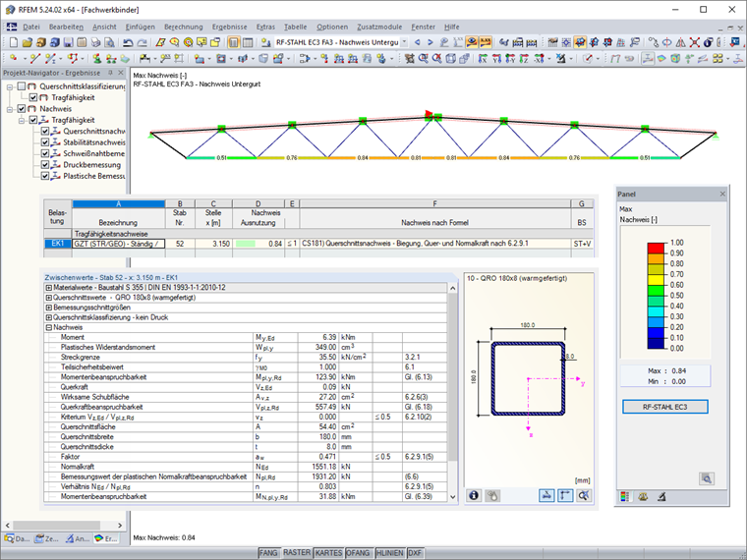Click the view in Z direction icon
Image resolution: width=747 pixels, height=560 pixels.
[x=524, y=59]
